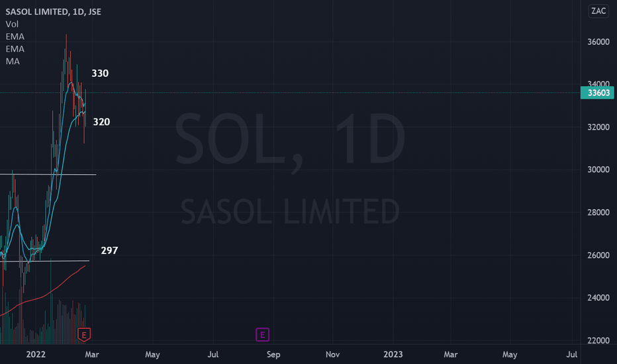The height and width of the screenshot is (364, 617).
Task: Open the ZAC currency selector
Action: coord(598,11)
